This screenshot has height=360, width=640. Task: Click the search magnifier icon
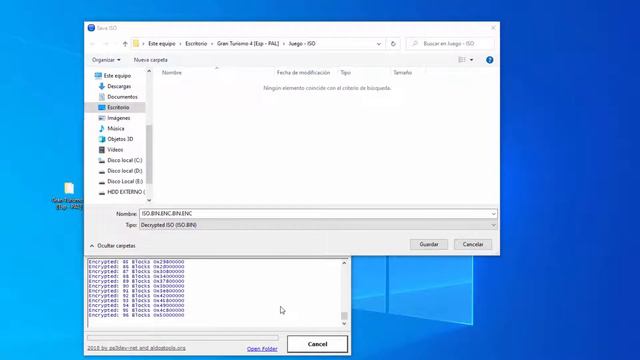pos(415,44)
